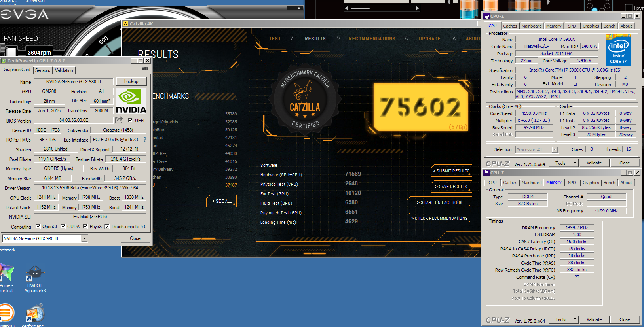Screen dimensions: 644x327
Task: Open the Processor #1 selection dropdown
Action: coord(555,149)
